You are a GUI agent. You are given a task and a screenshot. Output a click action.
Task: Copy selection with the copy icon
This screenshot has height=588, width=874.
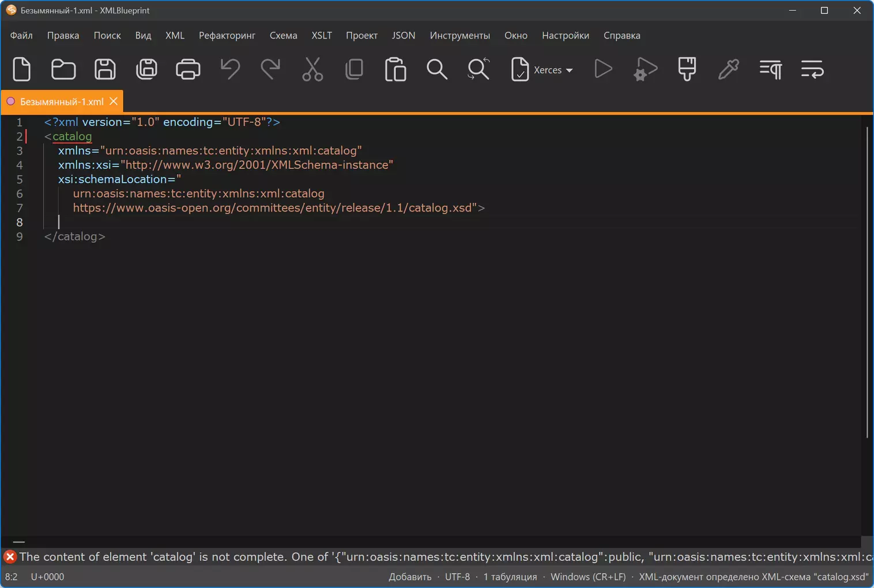click(x=354, y=70)
